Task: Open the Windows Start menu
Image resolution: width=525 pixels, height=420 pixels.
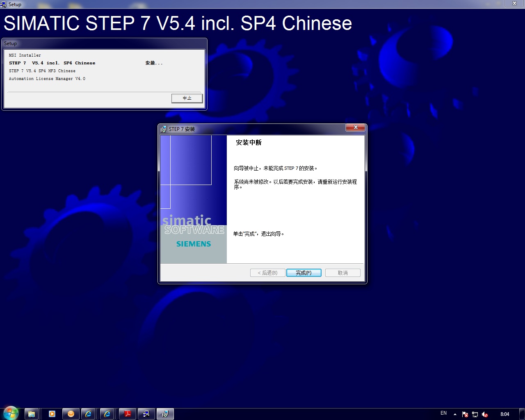Action: click(11, 413)
